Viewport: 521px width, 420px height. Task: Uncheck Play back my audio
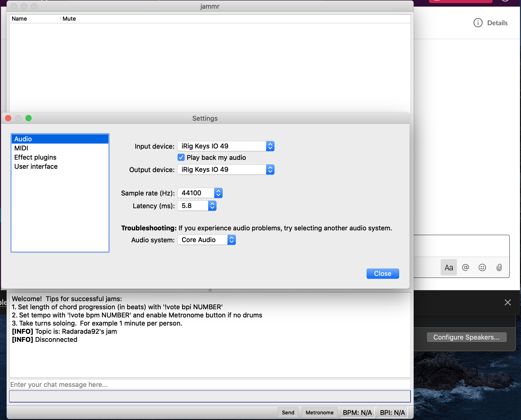[x=181, y=158]
